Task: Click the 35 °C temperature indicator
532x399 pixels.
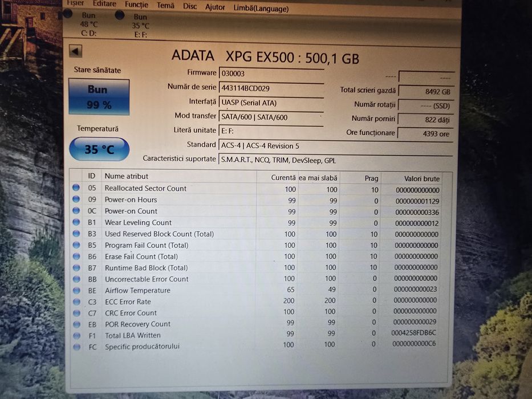Action: pos(99,149)
